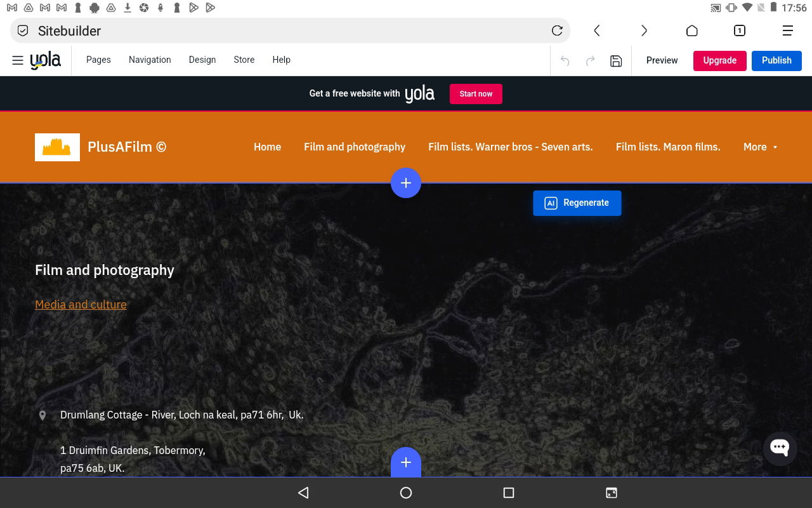The image size is (812, 508).
Task: Select the Film and photography heading
Action: click(x=105, y=270)
